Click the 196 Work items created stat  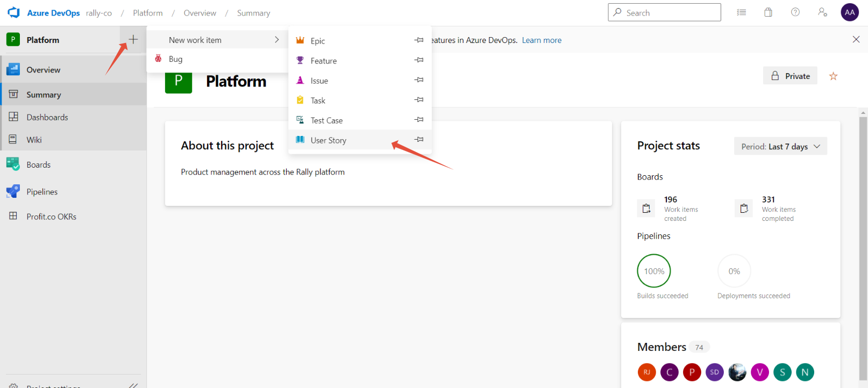[x=668, y=208]
